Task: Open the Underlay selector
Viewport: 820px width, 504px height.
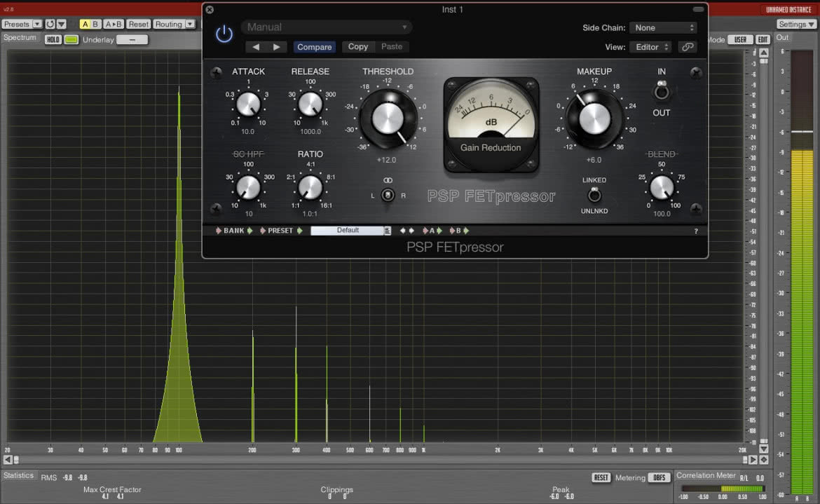Action: (132, 40)
